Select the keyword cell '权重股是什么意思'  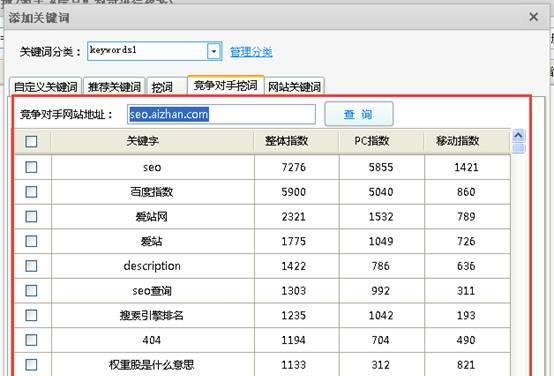[x=152, y=364]
